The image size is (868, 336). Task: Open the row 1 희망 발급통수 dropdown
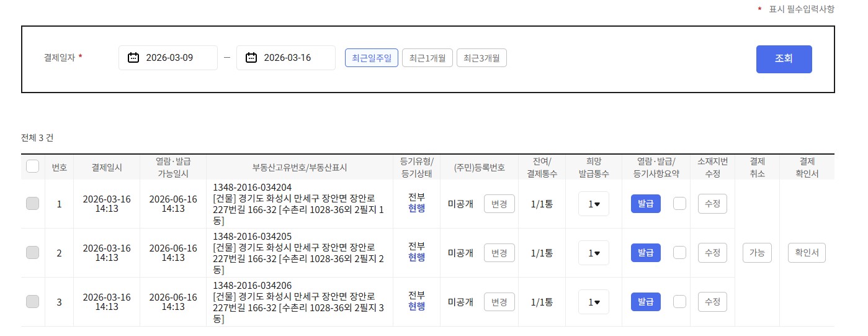(x=594, y=204)
